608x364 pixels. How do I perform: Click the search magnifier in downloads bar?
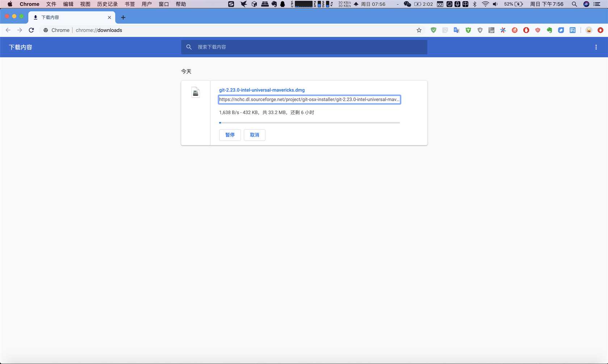[189, 47]
